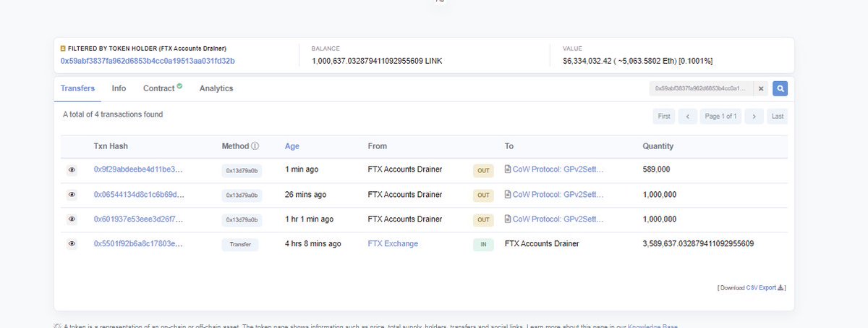This screenshot has height=328, width=868.
Task: Click the address filter search field
Action: pos(701,88)
